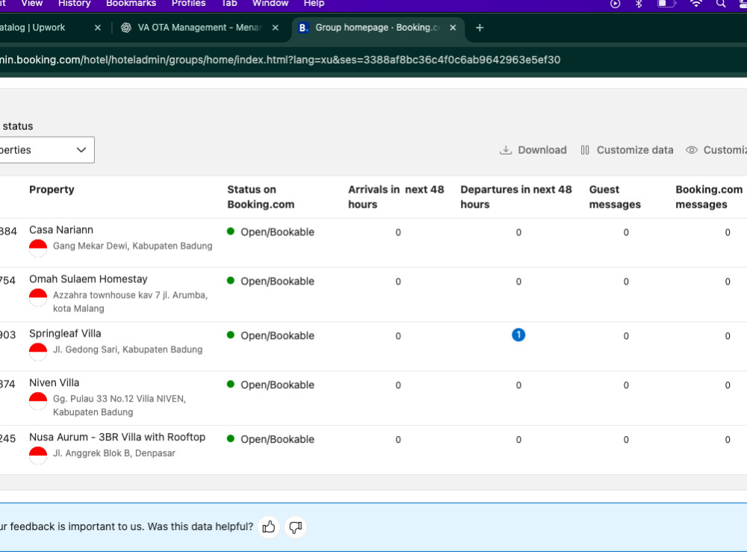Click the flag icon for Omah Sulaem Homestay
747x560 pixels.
coord(38,297)
